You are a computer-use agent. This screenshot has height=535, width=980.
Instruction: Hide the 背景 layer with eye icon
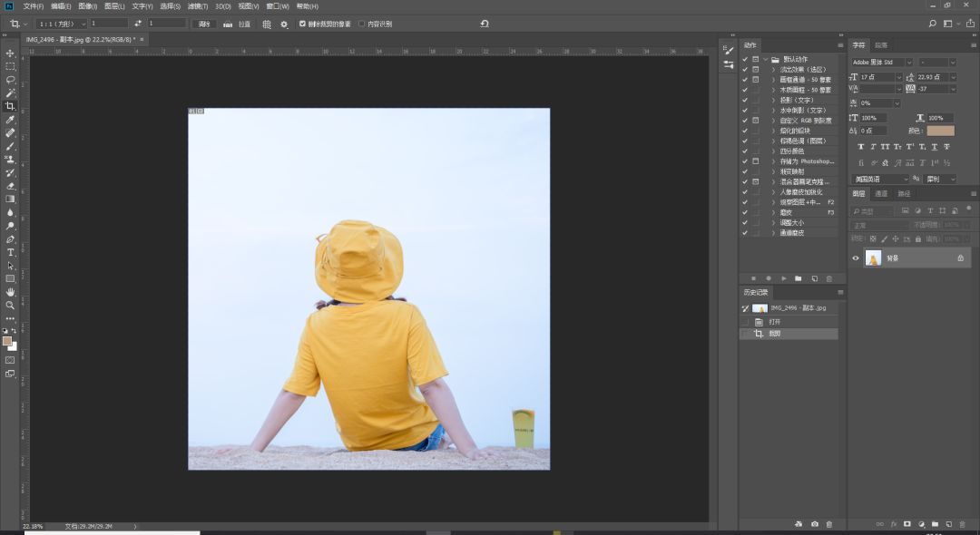pyautogui.click(x=855, y=258)
